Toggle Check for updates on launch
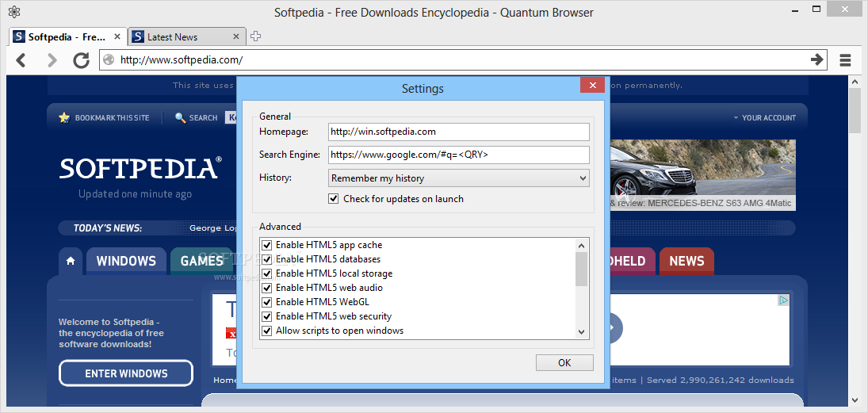The image size is (868, 413). tap(333, 199)
